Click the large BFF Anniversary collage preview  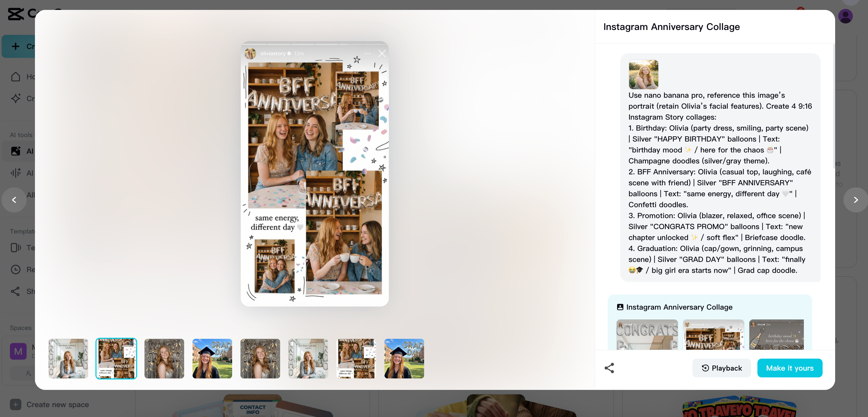315,174
